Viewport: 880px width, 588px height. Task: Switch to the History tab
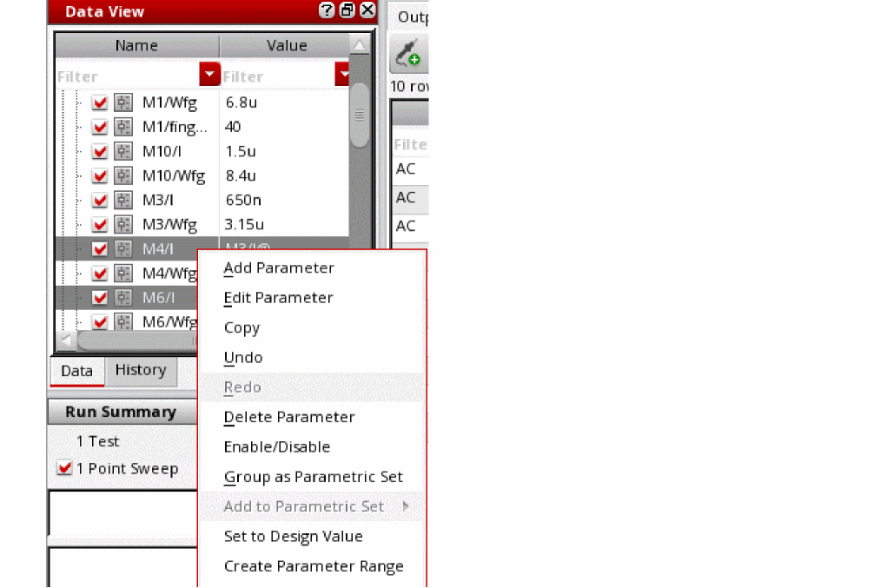(141, 370)
